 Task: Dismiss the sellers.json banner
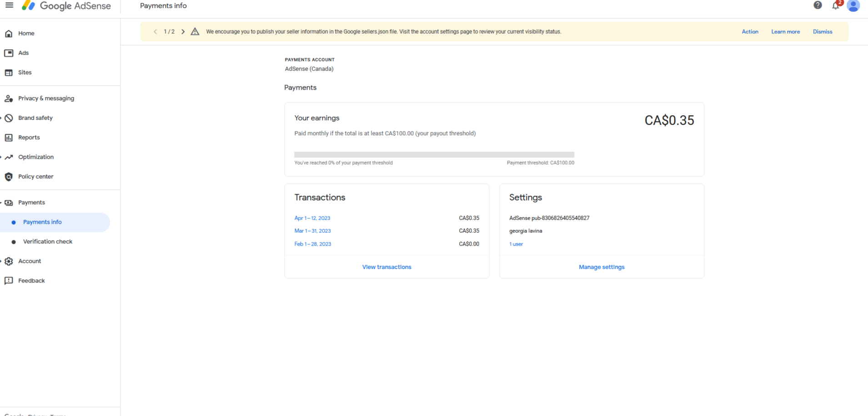pyautogui.click(x=823, y=32)
